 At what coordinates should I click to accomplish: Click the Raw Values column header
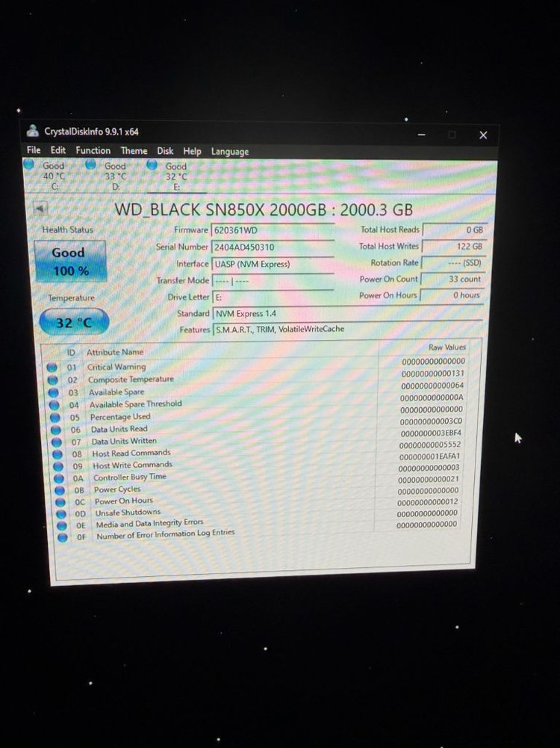(x=447, y=347)
